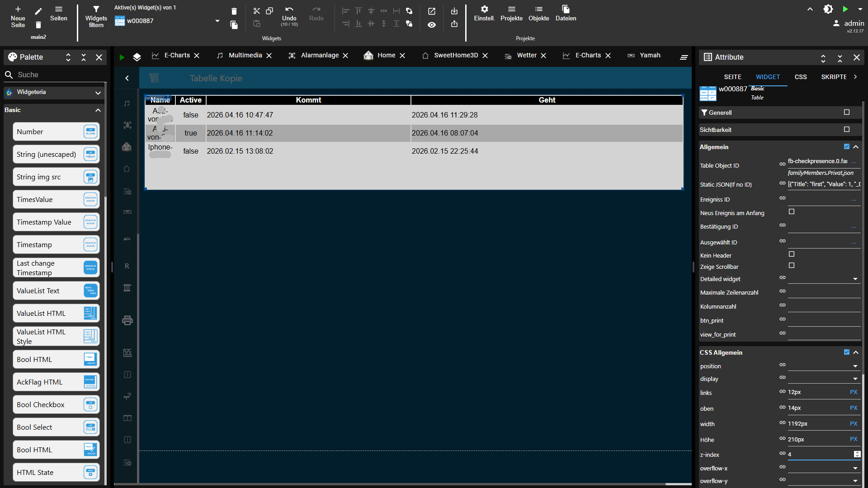Viewport: 868px width, 488px height.
Task: Run the project with the green play icon
Action: tap(845, 9)
